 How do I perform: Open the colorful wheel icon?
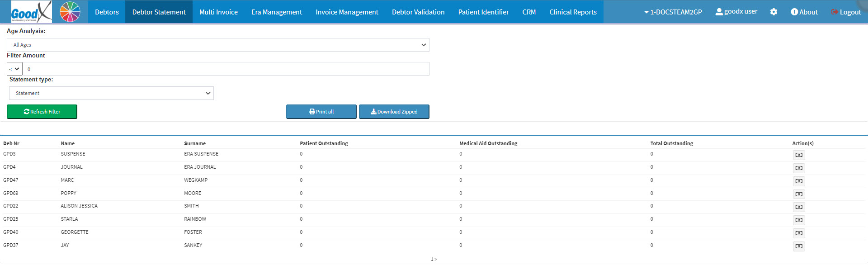pyautogui.click(x=70, y=12)
